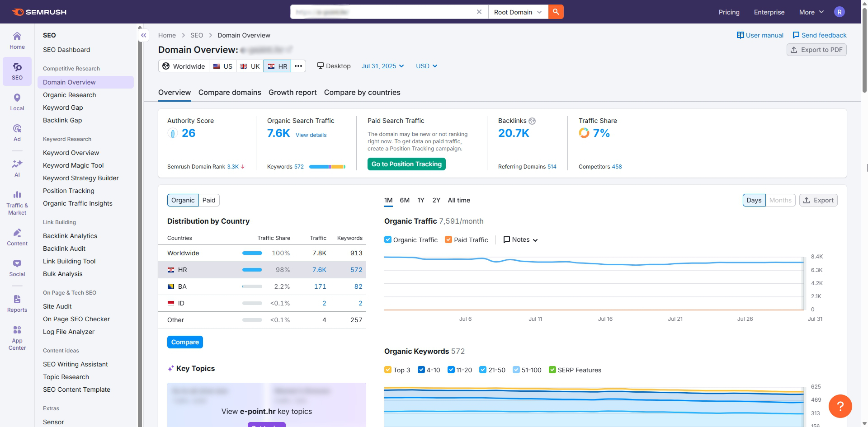
Task: Switch to Compare by countries tab
Action: tap(362, 92)
